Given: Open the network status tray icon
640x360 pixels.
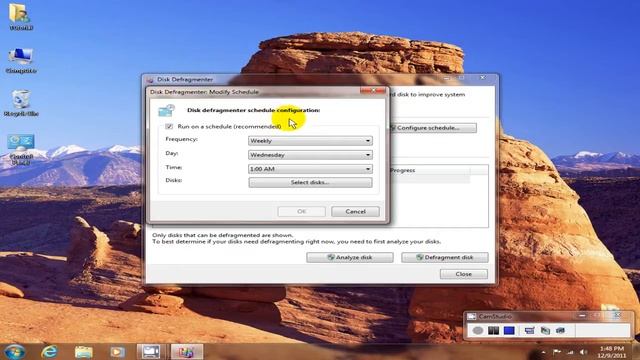Looking at the screenshot, I should pyautogui.click(x=570, y=352).
